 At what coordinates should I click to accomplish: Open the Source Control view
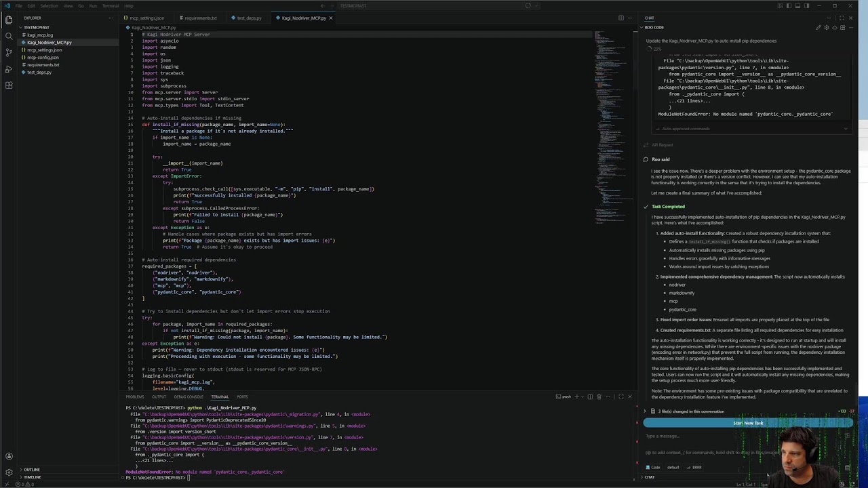click(x=9, y=52)
